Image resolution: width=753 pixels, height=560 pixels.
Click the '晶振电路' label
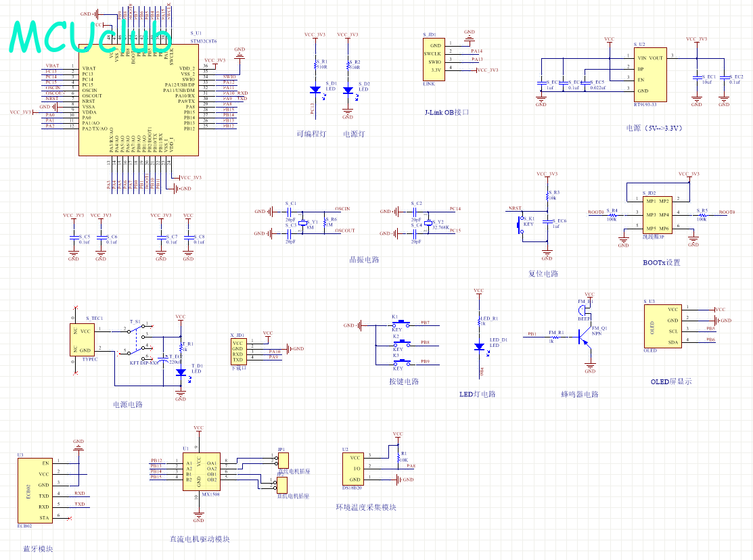(364, 260)
